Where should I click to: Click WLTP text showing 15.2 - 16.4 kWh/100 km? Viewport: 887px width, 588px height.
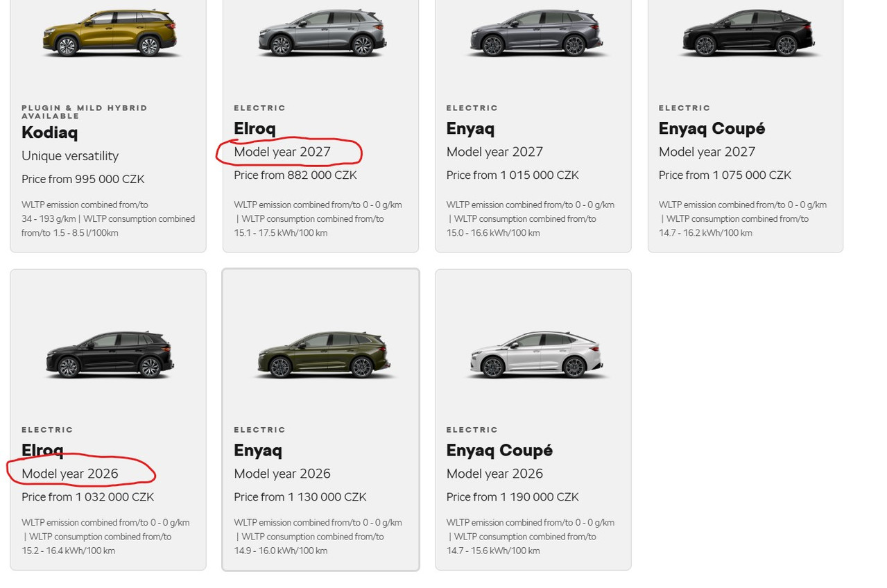105,537
